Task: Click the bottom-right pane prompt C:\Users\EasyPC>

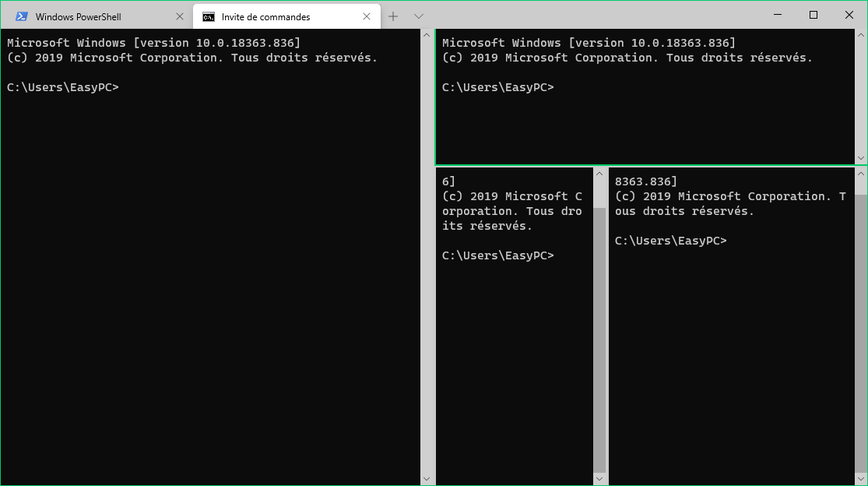Action: (670, 241)
